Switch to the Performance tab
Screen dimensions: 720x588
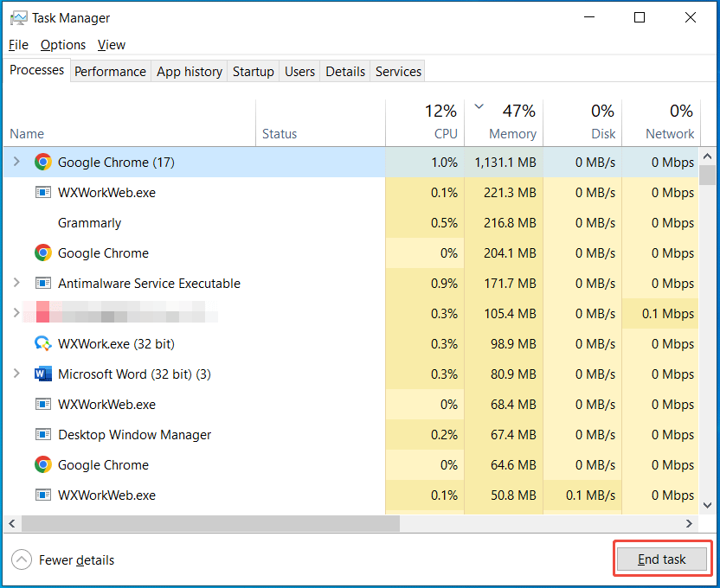[x=110, y=71]
